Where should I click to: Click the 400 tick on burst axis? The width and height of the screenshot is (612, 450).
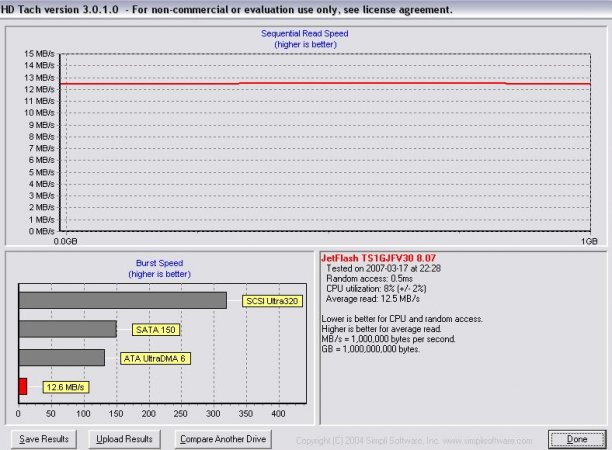coord(278,414)
